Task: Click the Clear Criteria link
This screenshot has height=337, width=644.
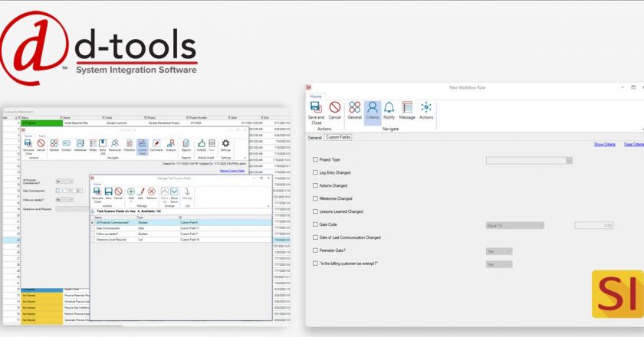Action: coord(634,144)
